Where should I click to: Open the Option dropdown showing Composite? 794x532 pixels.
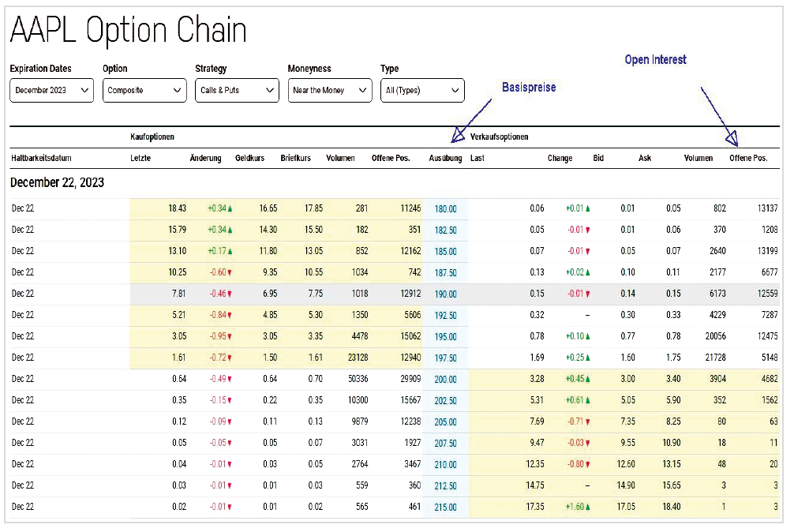[144, 90]
